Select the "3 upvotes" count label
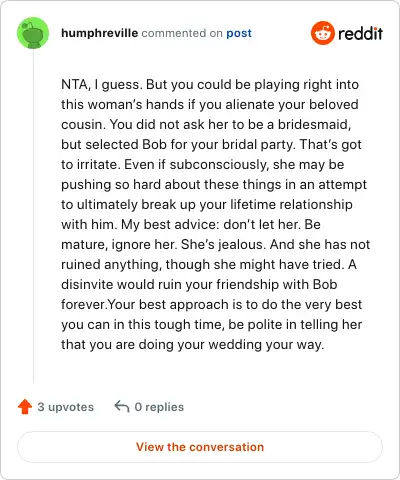 pos(66,407)
